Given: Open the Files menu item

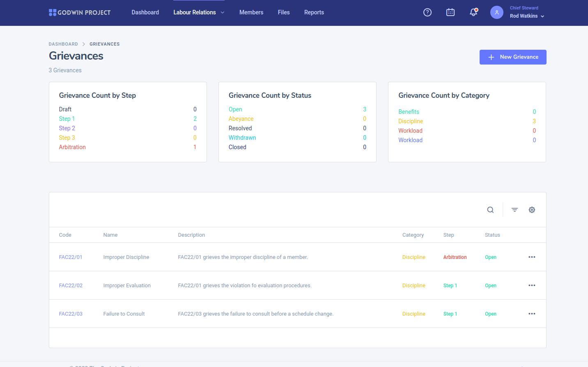Looking at the screenshot, I should 284,12.
